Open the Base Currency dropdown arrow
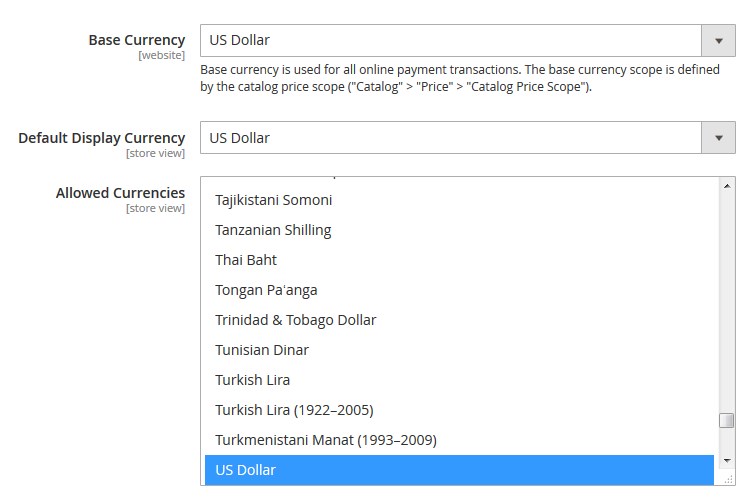The height and width of the screenshot is (502, 752). point(718,41)
